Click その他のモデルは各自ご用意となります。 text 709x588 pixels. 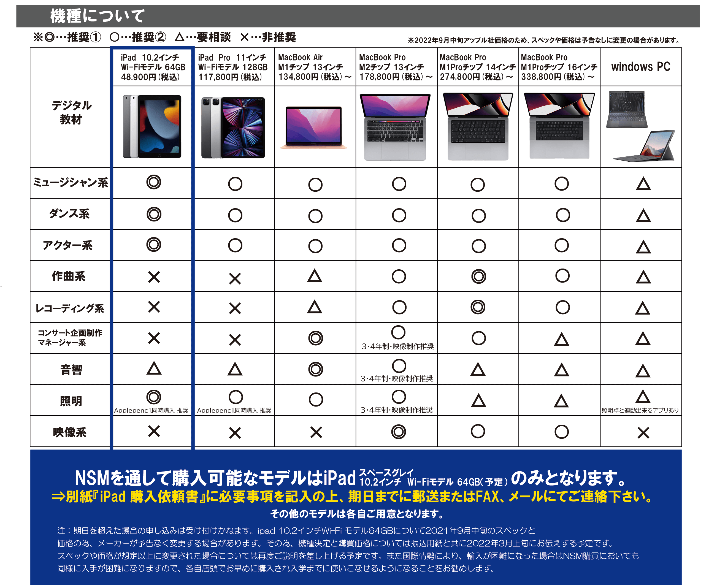[357, 514]
